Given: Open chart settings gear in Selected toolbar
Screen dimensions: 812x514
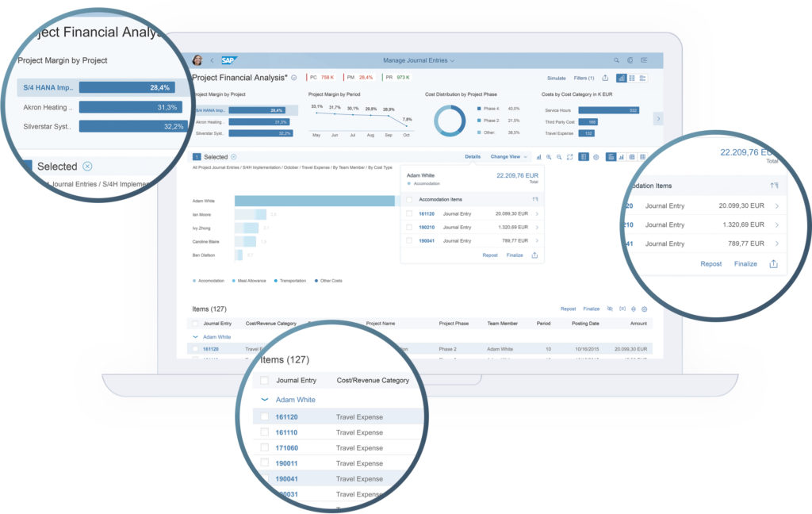Looking at the screenshot, I should coord(596,157).
